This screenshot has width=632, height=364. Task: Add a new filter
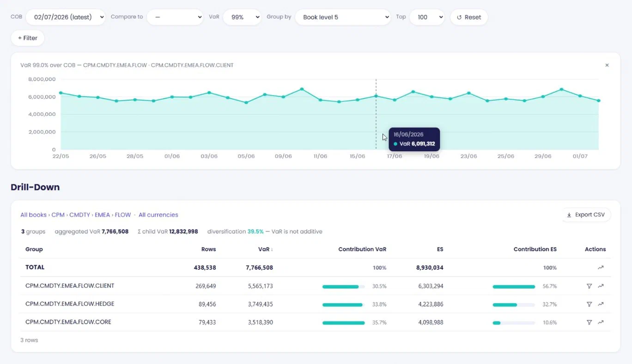click(28, 38)
